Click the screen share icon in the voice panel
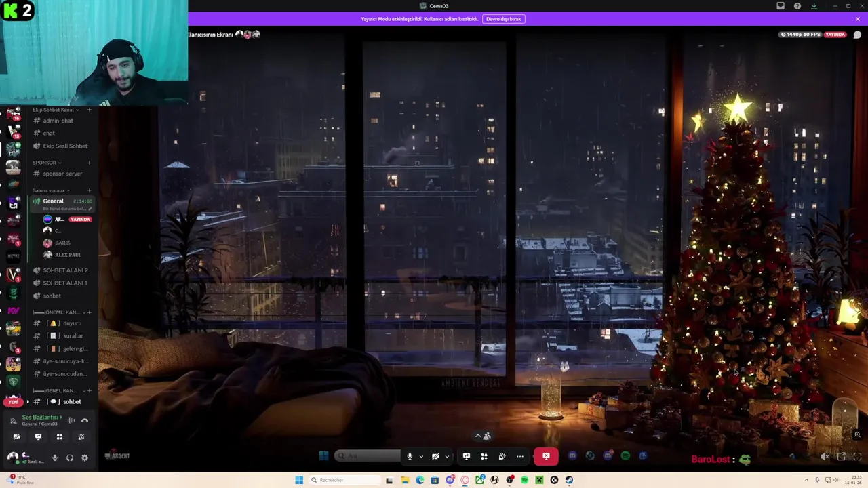This screenshot has height=488, width=868. [38, 437]
